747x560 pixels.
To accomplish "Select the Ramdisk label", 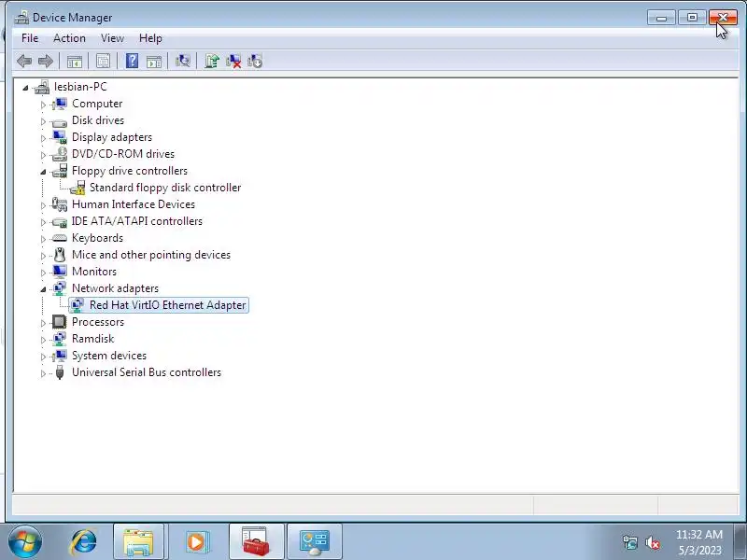I will pyautogui.click(x=92, y=339).
